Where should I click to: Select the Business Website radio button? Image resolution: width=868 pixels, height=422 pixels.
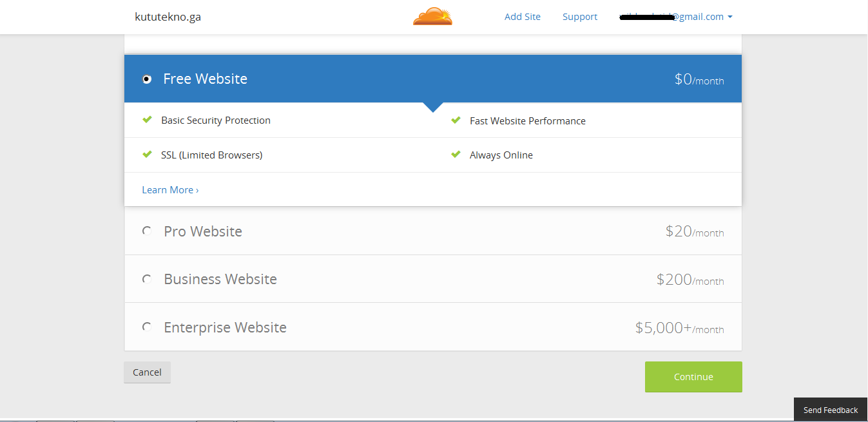pyautogui.click(x=147, y=278)
